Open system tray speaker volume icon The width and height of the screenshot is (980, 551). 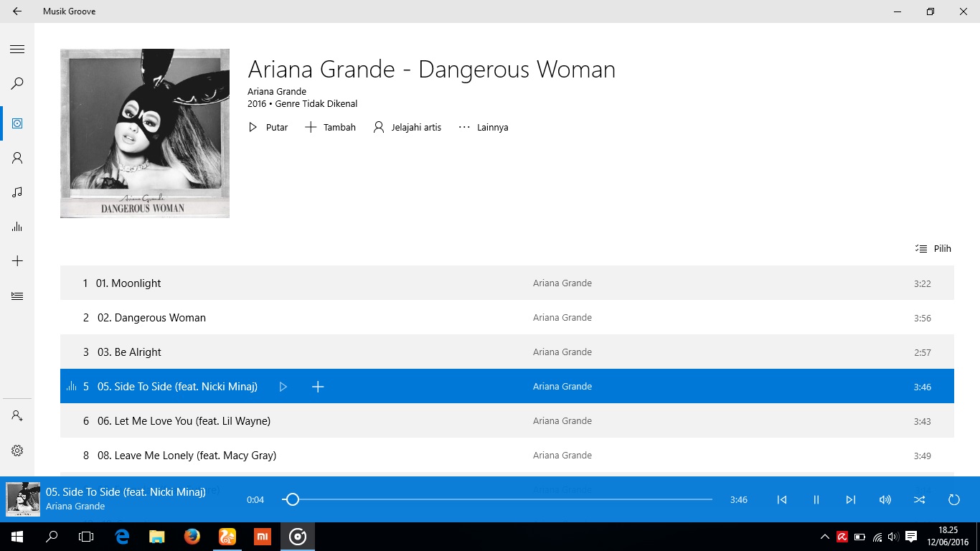tap(893, 537)
